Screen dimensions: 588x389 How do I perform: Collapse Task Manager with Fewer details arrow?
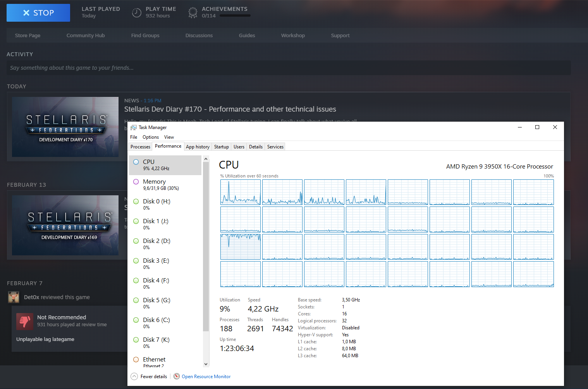coord(134,376)
